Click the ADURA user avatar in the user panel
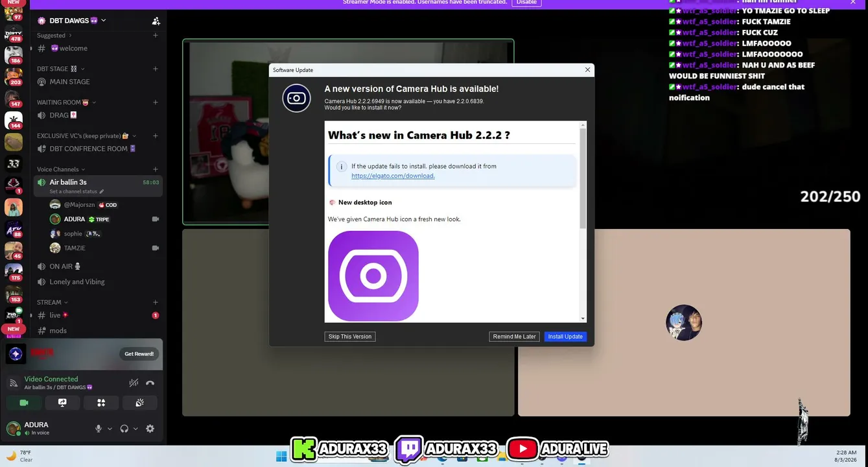The height and width of the screenshot is (467, 868). coord(13,428)
